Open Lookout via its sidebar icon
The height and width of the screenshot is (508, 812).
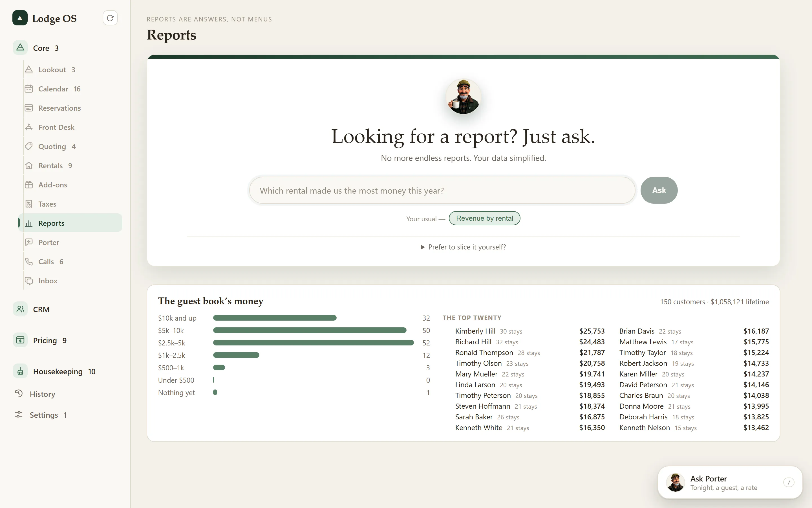[29, 69]
